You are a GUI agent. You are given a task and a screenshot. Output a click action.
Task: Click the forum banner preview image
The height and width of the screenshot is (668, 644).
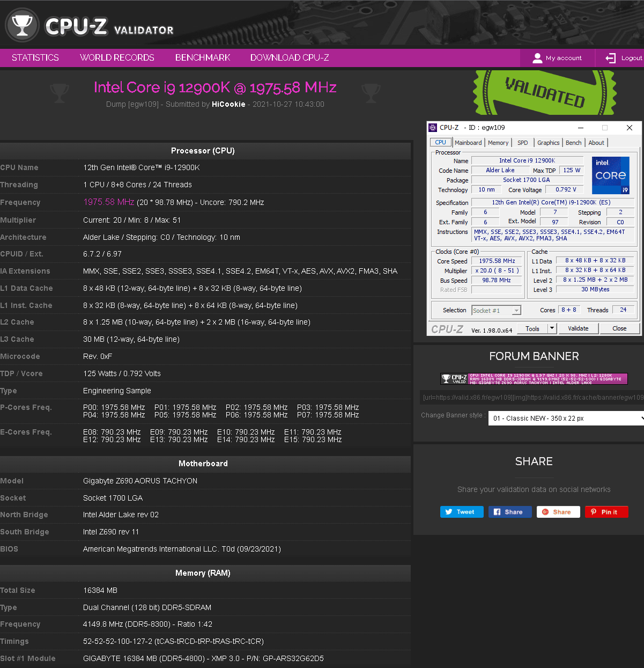pos(534,379)
